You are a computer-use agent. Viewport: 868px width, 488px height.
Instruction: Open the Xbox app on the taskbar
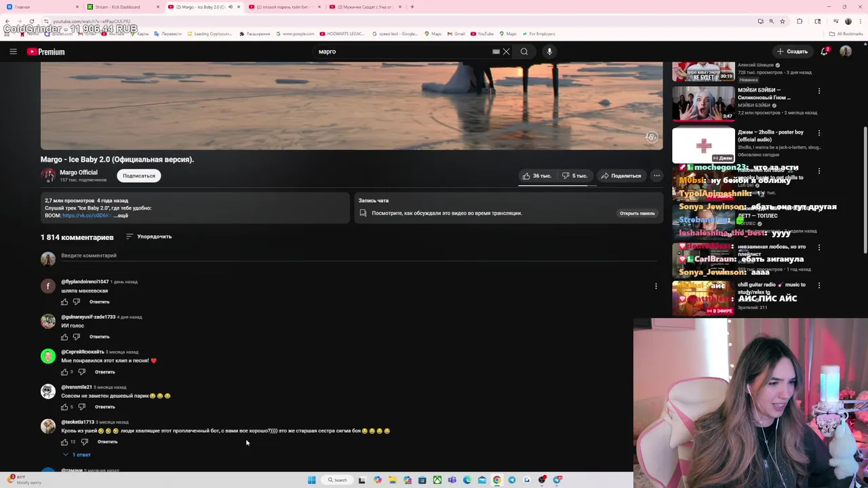click(x=437, y=480)
